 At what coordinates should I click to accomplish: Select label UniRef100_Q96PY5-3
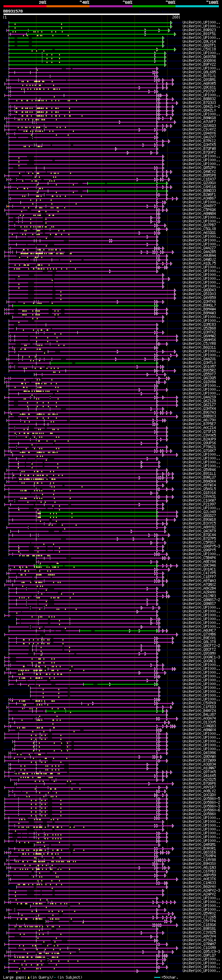(x=201, y=546)
